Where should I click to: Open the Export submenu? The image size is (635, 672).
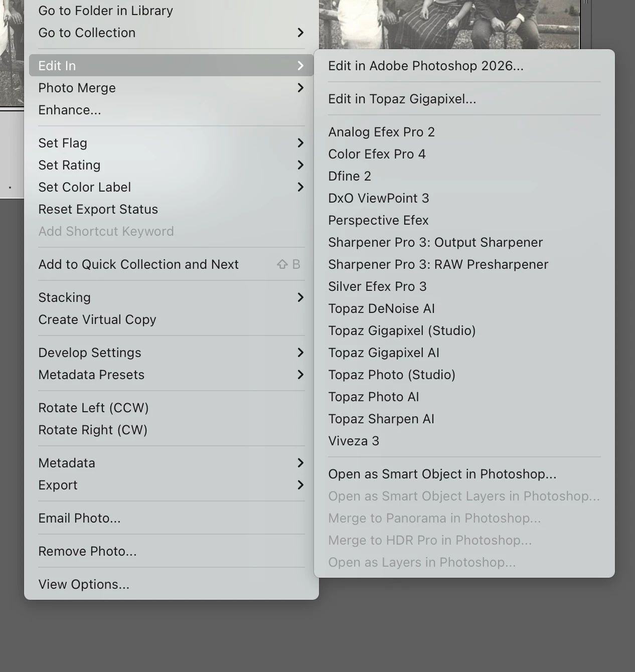[172, 485]
